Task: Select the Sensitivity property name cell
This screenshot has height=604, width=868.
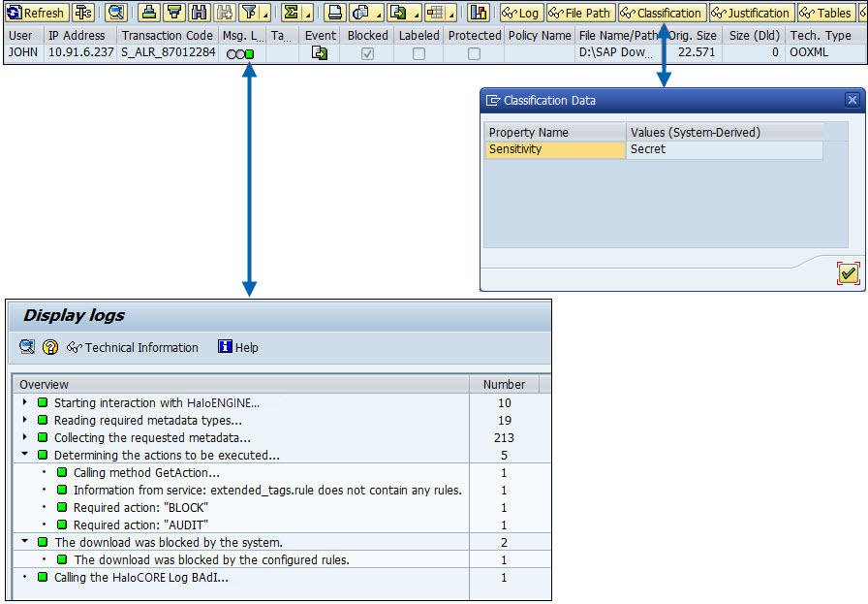Action: tap(555, 149)
